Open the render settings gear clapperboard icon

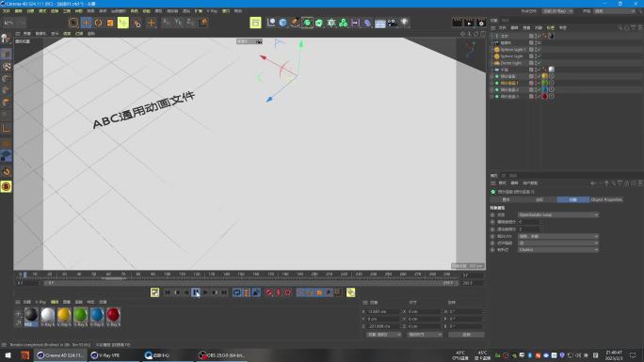pyautogui.click(x=481, y=23)
